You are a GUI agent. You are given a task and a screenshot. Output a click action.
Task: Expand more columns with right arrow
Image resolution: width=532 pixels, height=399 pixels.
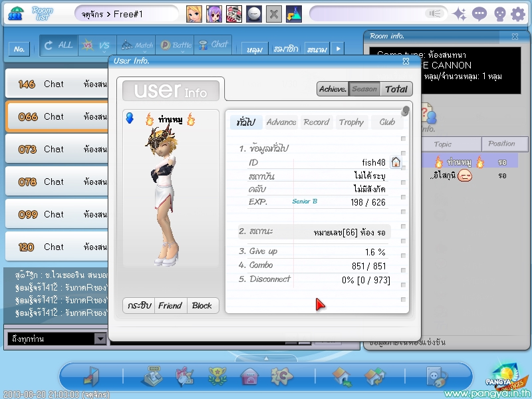pos(338,49)
